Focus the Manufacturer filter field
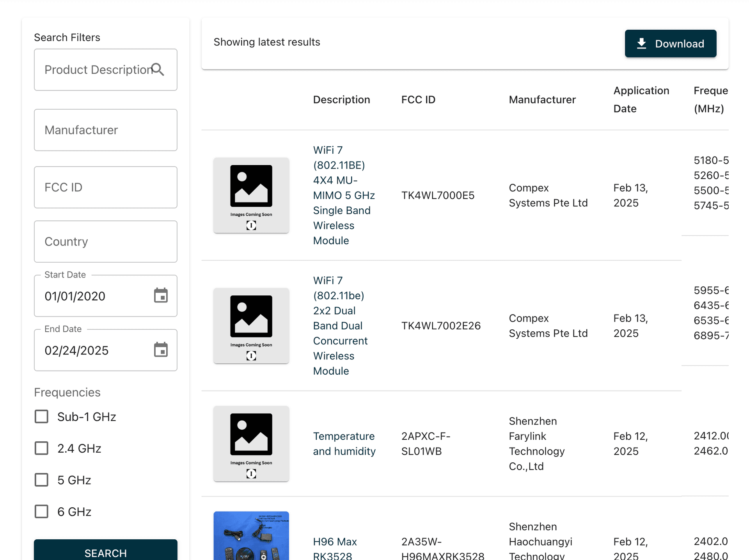The image size is (749, 560). tap(105, 130)
